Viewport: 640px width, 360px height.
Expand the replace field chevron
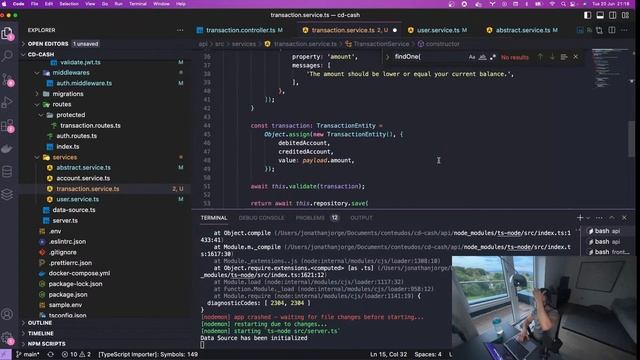pyautogui.click(x=387, y=57)
